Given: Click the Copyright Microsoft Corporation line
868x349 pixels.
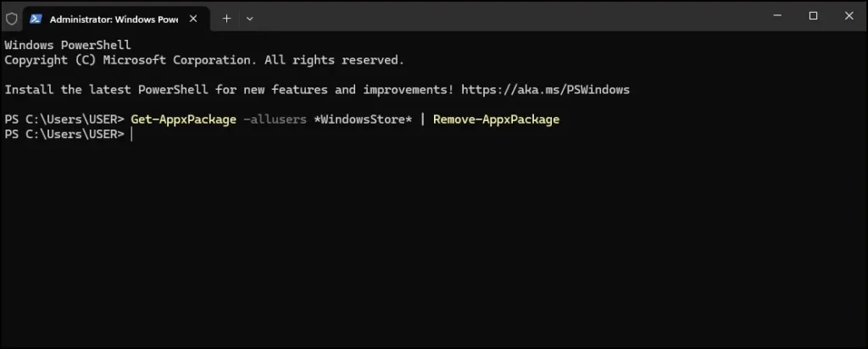Looking at the screenshot, I should pyautogui.click(x=204, y=60).
